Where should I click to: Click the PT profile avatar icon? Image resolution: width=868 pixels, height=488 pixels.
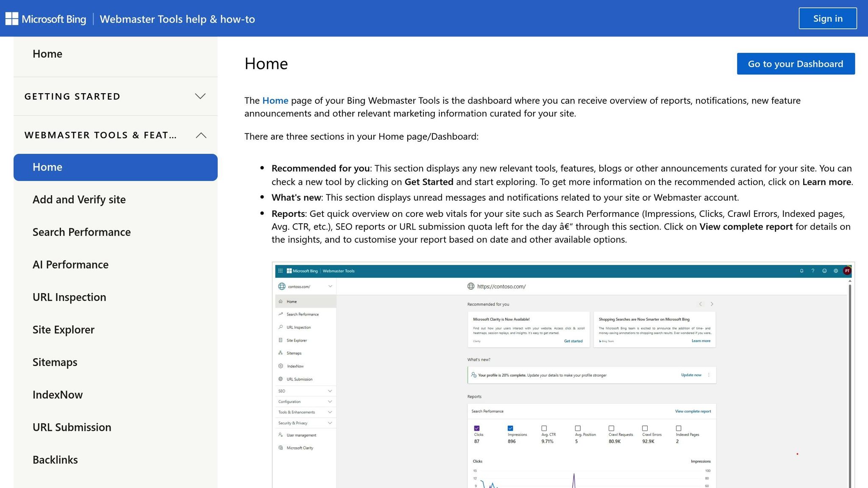[847, 271]
